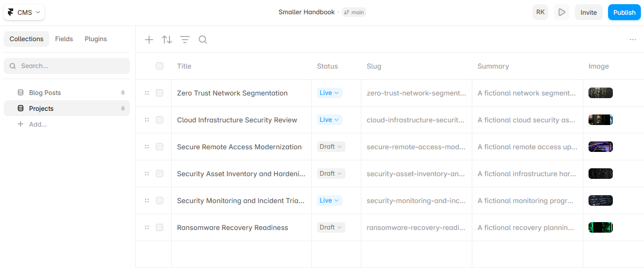Click the Blog Posts database icon
This screenshot has height=268, width=644.
tap(21, 92)
